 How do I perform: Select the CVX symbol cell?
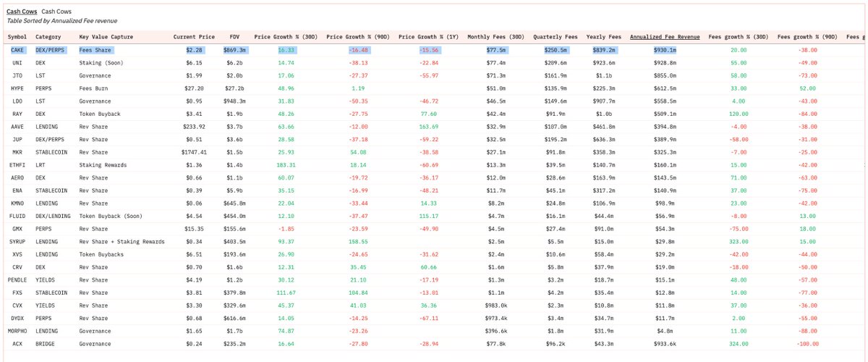pos(18,305)
